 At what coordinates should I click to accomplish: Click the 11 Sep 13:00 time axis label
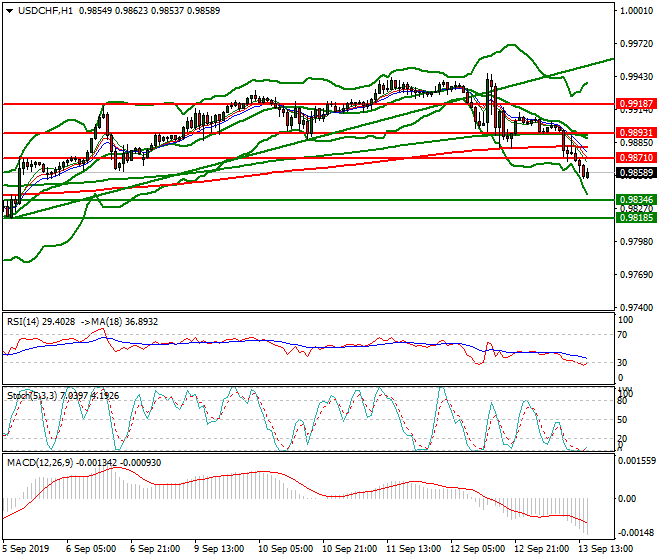(x=413, y=549)
